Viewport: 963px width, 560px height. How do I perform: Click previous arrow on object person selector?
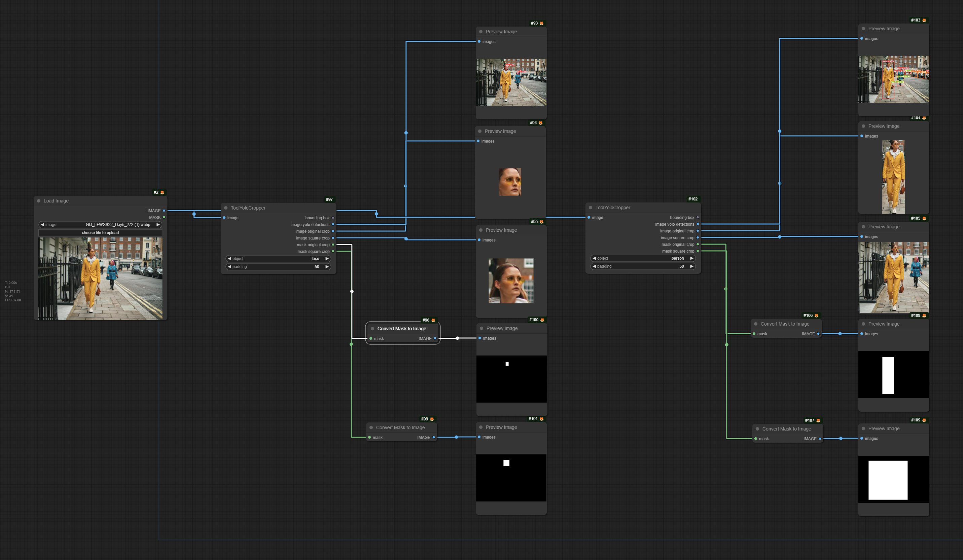594,258
